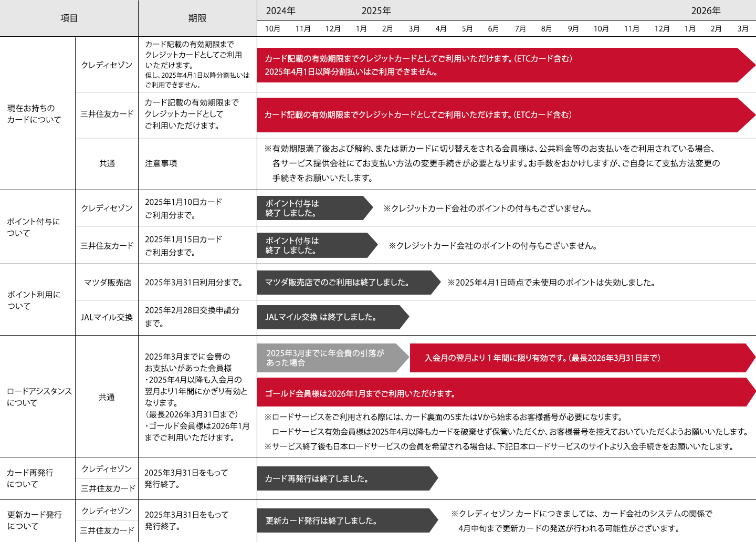Select '三井住友カード' in the 現在お持ちのカード section
Viewport: 756px width, 542px height.
(107, 114)
